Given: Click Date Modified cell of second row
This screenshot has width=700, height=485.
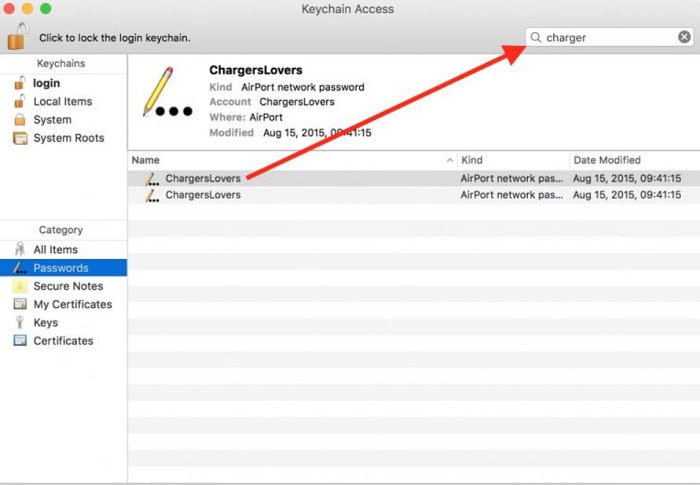Looking at the screenshot, I should tap(627, 195).
